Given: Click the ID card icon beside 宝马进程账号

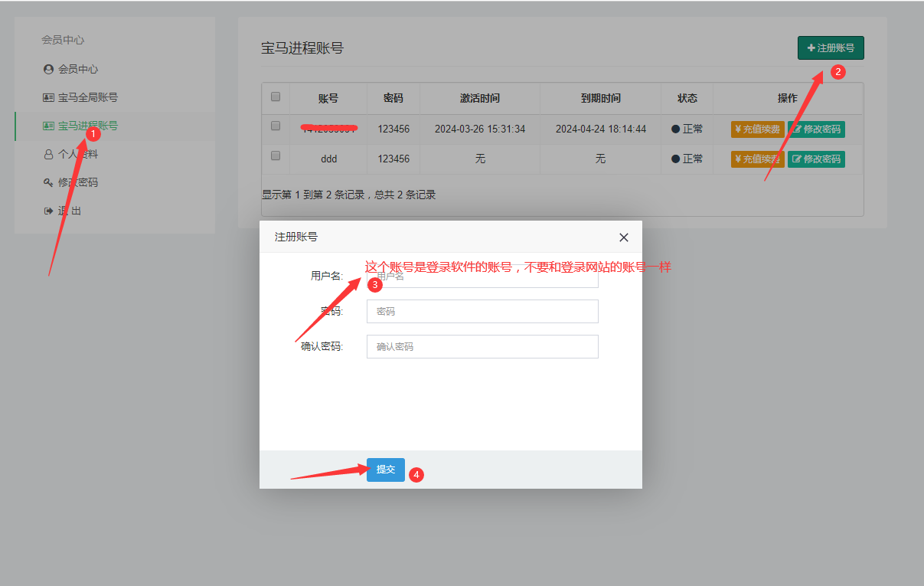Looking at the screenshot, I should [49, 126].
